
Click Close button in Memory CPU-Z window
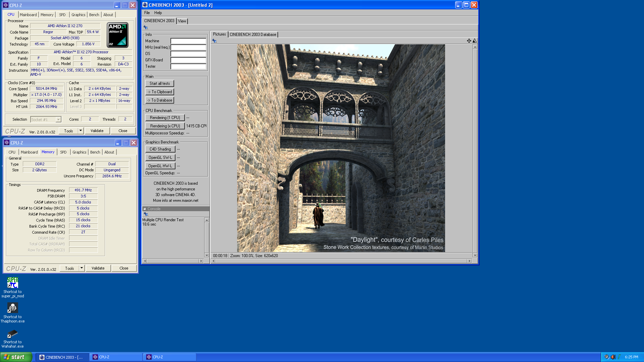[x=124, y=268]
